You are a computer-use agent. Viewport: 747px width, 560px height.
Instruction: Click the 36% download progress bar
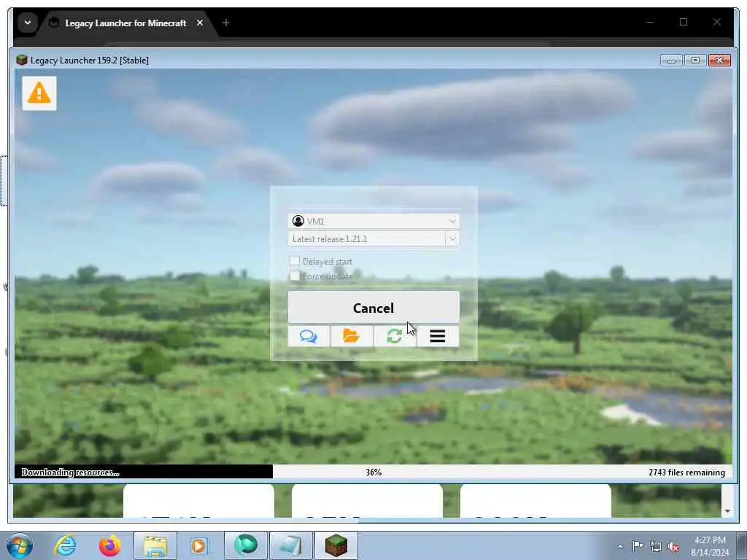373,472
